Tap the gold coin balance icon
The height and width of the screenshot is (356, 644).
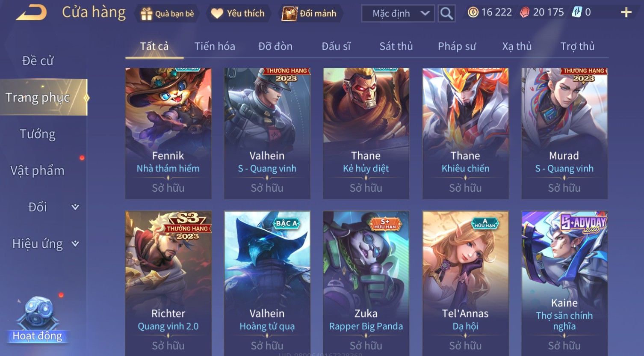click(x=473, y=12)
